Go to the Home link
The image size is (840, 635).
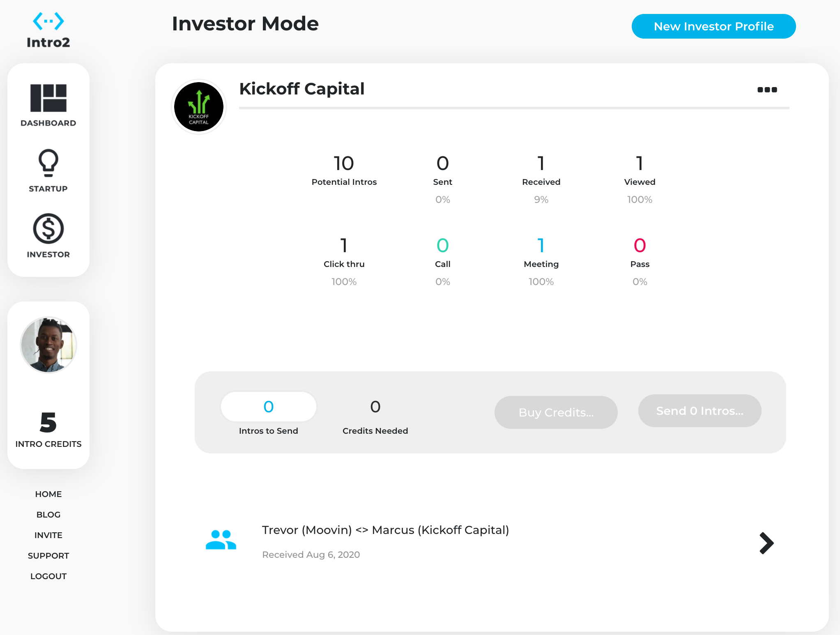pos(48,494)
